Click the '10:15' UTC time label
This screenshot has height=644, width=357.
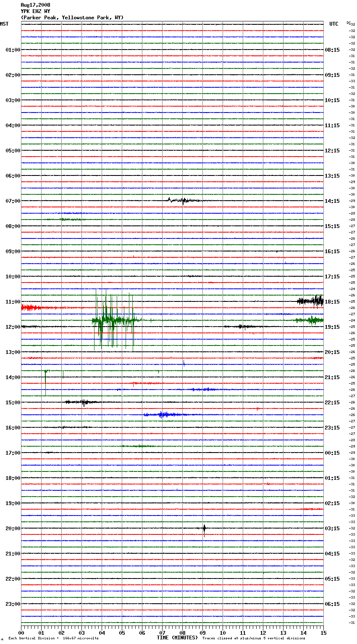[x=332, y=100]
